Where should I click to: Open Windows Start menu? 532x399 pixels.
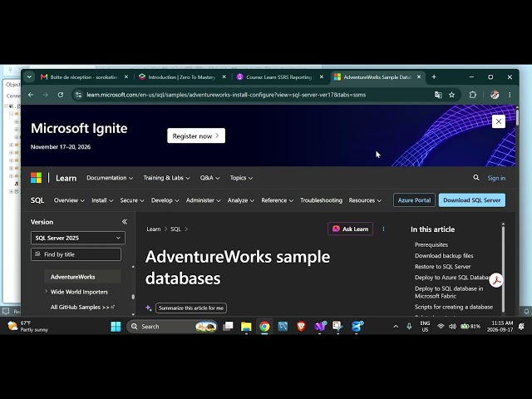pos(116,327)
